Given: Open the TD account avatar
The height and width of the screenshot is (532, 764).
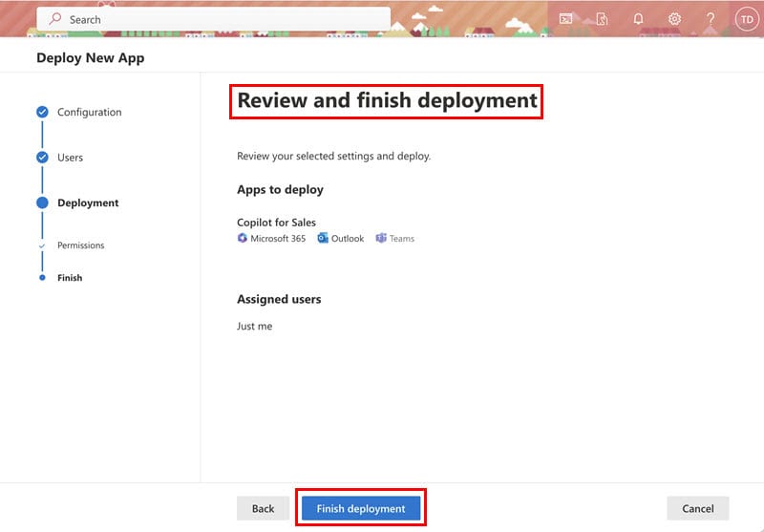Looking at the screenshot, I should (x=747, y=19).
